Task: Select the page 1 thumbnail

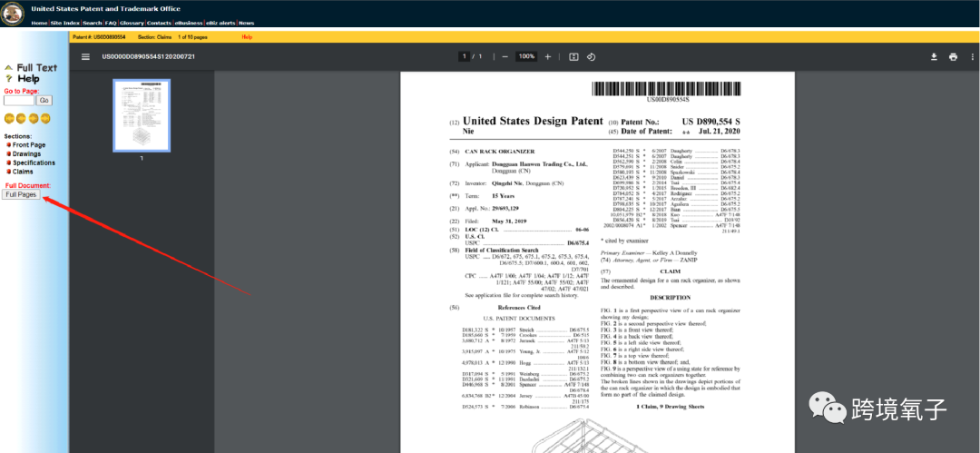Action: 142,116
